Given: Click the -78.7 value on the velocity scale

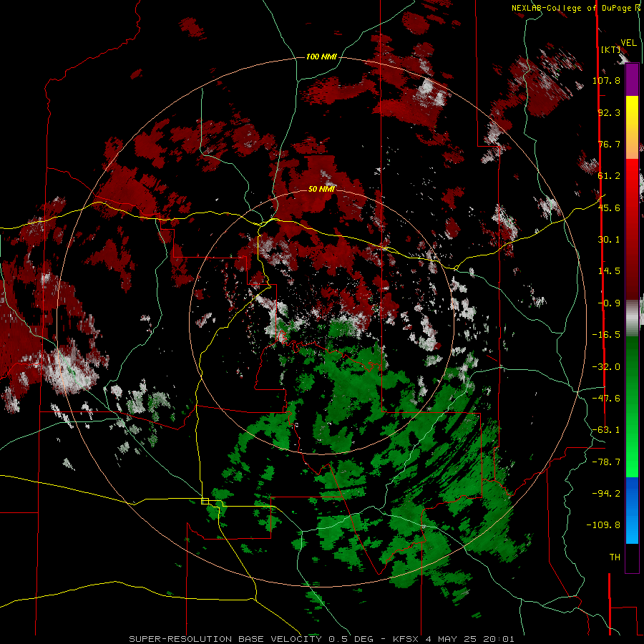Looking at the screenshot, I should point(606,462).
